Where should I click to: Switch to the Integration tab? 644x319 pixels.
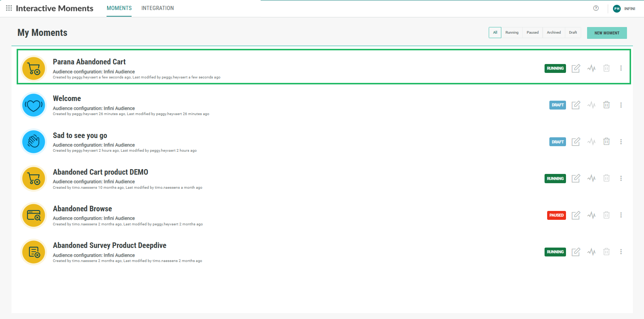click(x=157, y=8)
